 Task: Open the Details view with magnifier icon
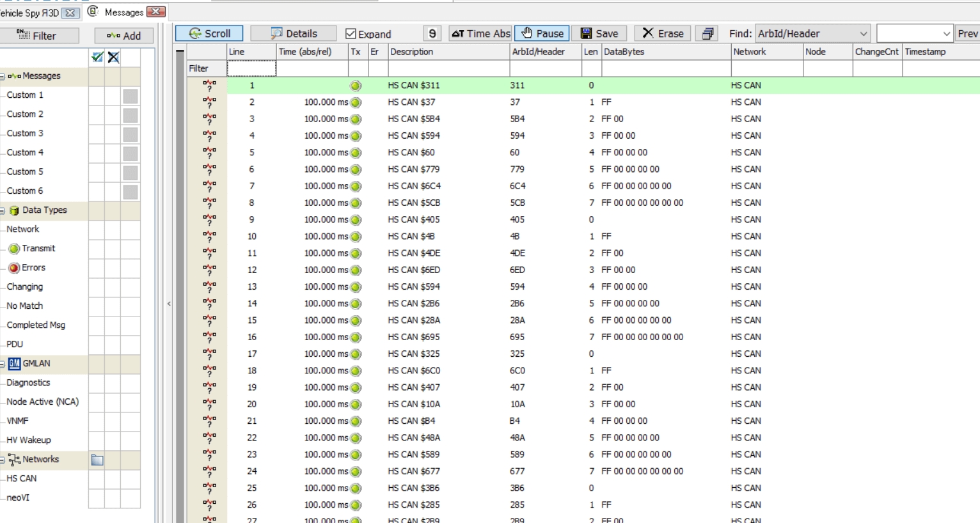coord(294,34)
